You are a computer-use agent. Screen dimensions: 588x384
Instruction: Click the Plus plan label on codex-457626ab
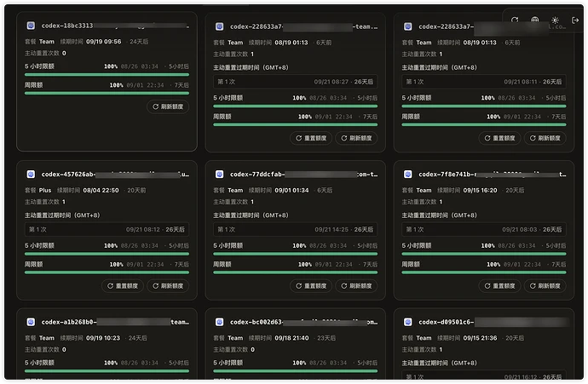pyautogui.click(x=45, y=191)
